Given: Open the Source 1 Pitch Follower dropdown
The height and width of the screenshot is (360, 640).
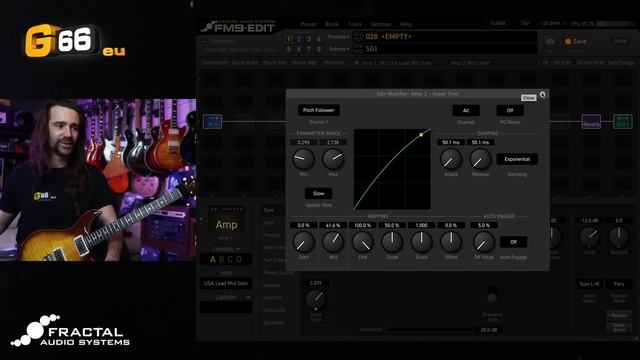Looking at the screenshot, I should coord(318,110).
